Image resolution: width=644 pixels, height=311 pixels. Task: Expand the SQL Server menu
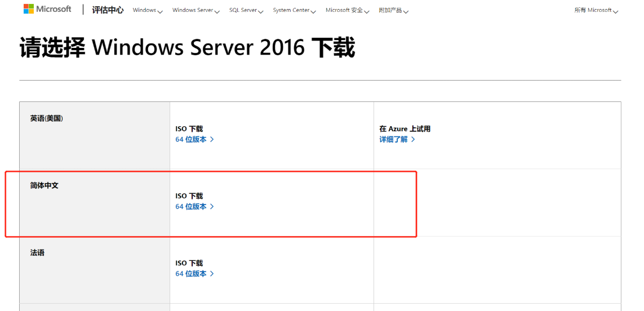246,10
